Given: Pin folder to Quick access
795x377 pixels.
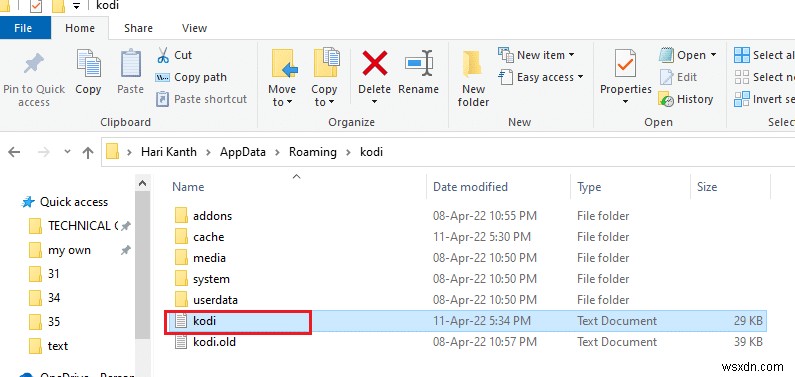Looking at the screenshot, I should point(34,80).
